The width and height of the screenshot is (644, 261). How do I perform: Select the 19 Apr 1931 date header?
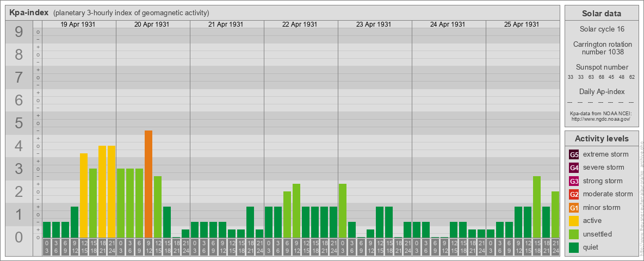click(78, 24)
